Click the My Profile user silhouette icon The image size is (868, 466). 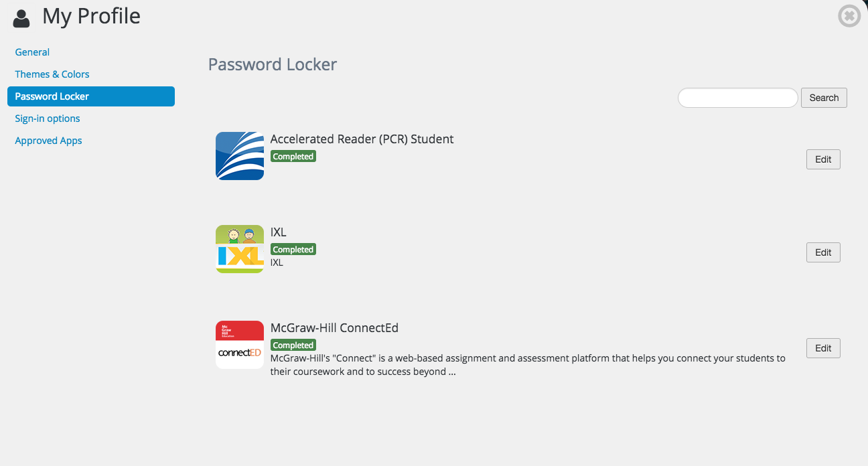pos(22,17)
